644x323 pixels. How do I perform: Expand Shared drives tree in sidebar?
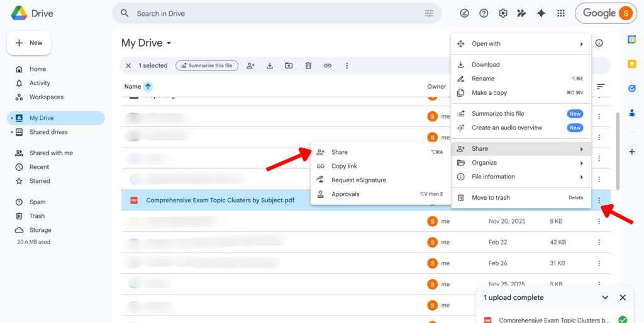pos(12,132)
